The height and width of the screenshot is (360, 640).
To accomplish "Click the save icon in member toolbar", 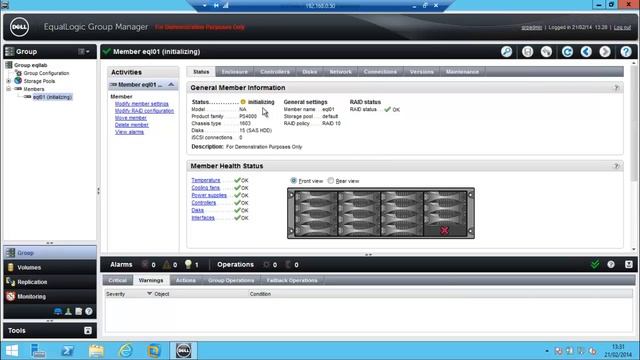I will [527, 52].
